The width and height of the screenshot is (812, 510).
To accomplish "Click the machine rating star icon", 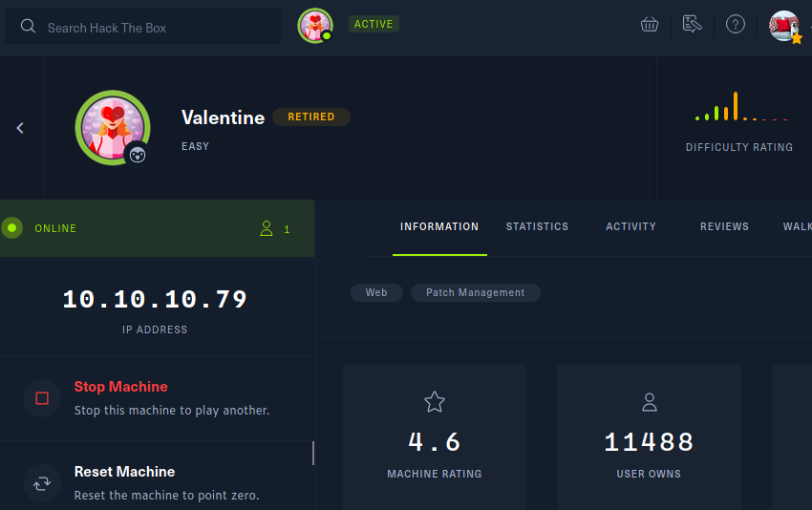I will pos(435,402).
